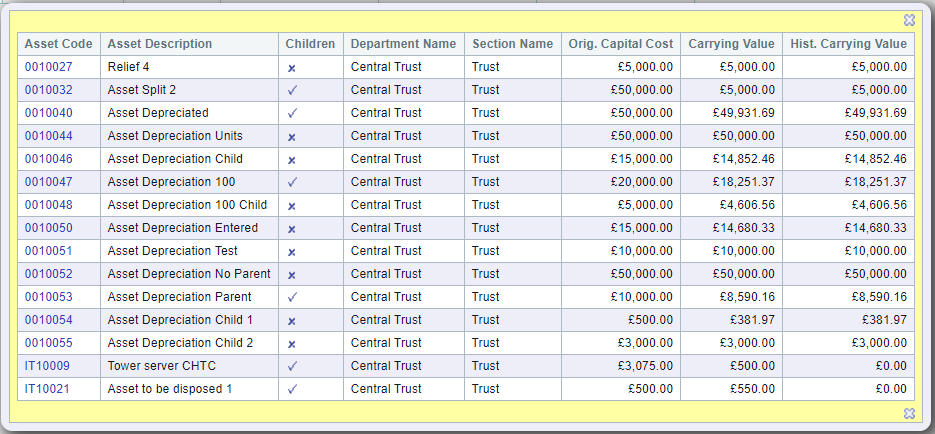The height and width of the screenshot is (434, 935).
Task: Click the Orig. Capital Cost column header
Action: pos(621,44)
